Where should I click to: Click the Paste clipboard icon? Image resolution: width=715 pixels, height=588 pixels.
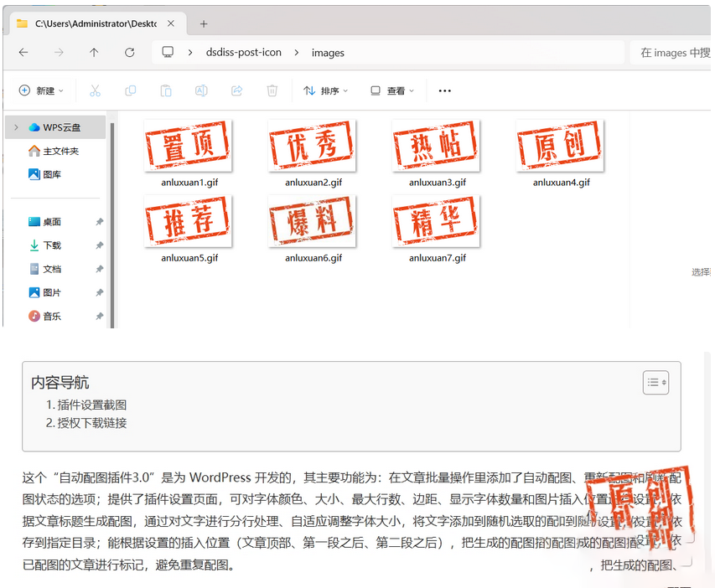click(166, 90)
